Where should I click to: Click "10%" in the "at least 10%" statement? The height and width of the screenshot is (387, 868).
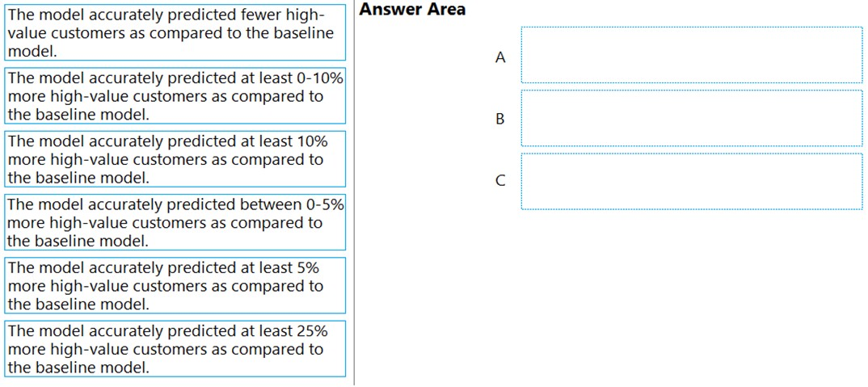[x=310, y=141]
